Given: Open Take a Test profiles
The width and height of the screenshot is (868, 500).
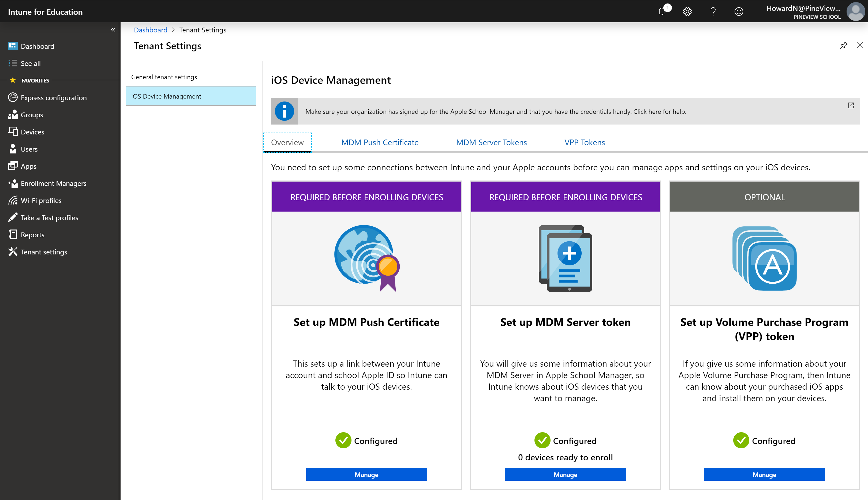Looking at the screenshot, I should 49,217.
